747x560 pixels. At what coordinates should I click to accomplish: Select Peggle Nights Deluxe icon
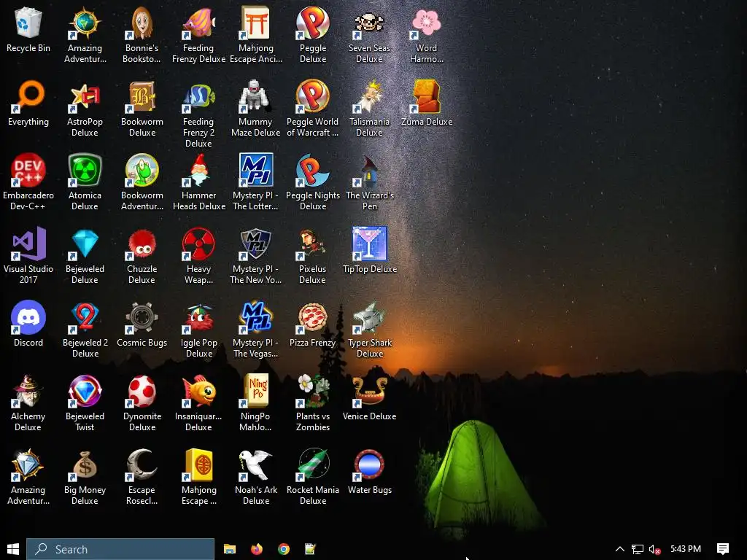(312, 170)
